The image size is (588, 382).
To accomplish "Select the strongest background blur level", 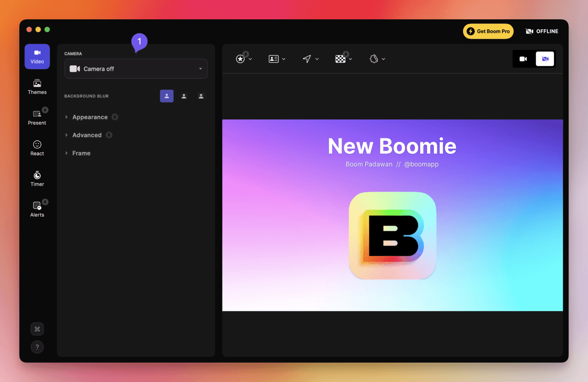I will 201,96.
